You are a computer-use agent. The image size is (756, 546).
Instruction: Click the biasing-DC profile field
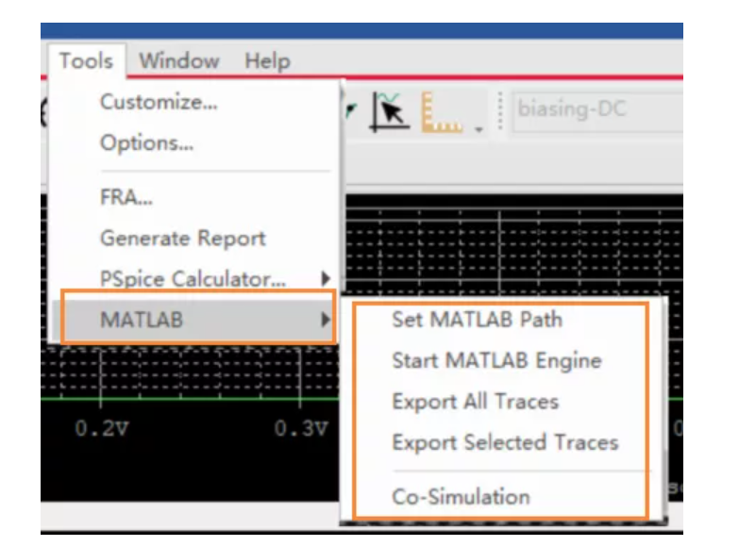pyautogui.click(x=597, y=109)
